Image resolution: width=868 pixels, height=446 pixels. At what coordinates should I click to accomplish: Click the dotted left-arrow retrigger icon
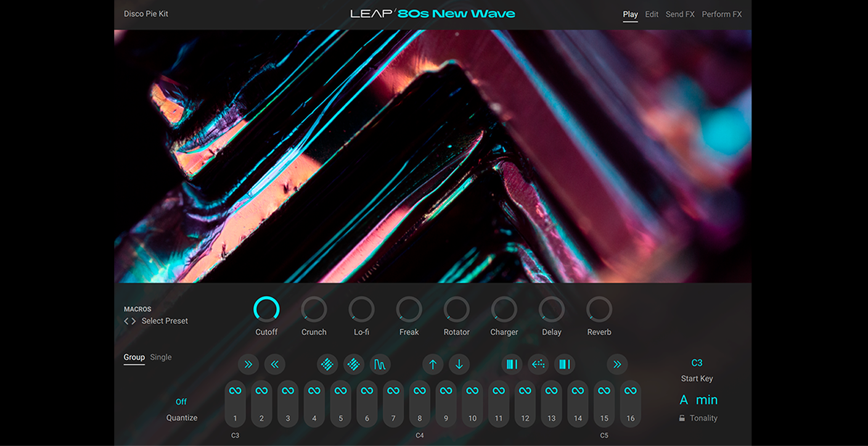point(538,364)
